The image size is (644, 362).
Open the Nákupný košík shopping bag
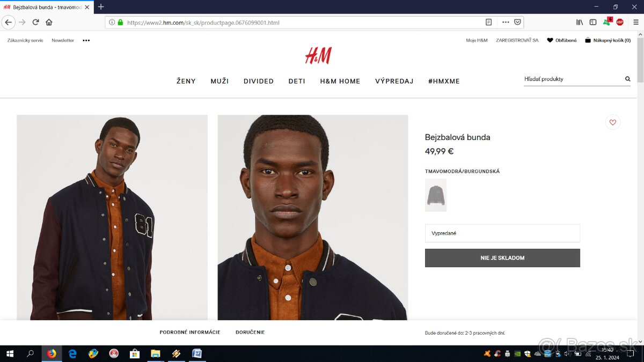[608, 40]
